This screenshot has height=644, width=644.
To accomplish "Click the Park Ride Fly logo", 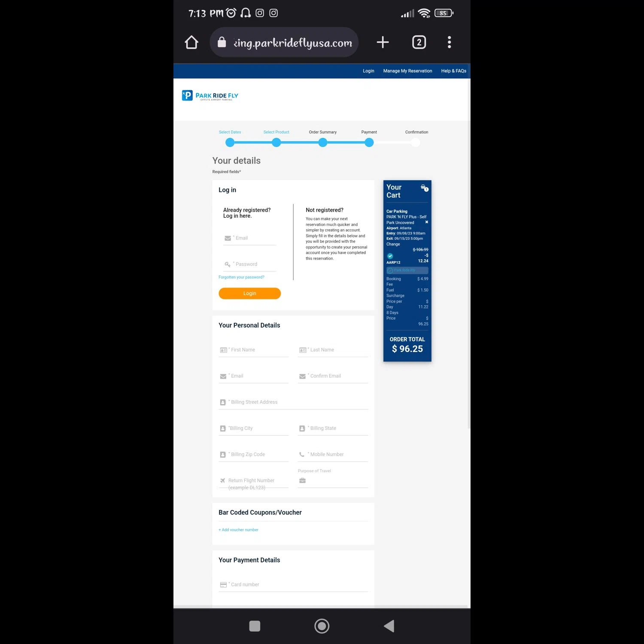I will pyautogui.click(x=210, y=95).
